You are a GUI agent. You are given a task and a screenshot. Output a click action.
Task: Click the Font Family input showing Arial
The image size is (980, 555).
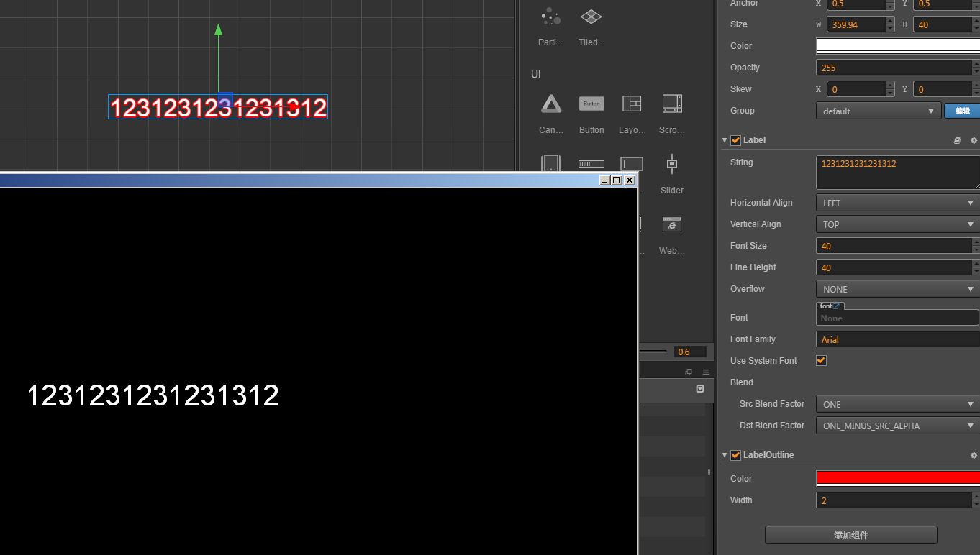(898, 339)
